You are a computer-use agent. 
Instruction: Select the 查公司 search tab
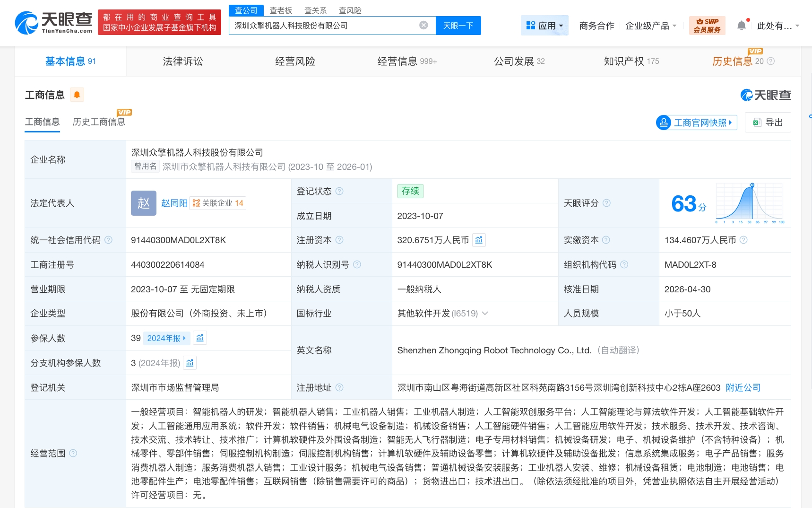coord(246,10)
